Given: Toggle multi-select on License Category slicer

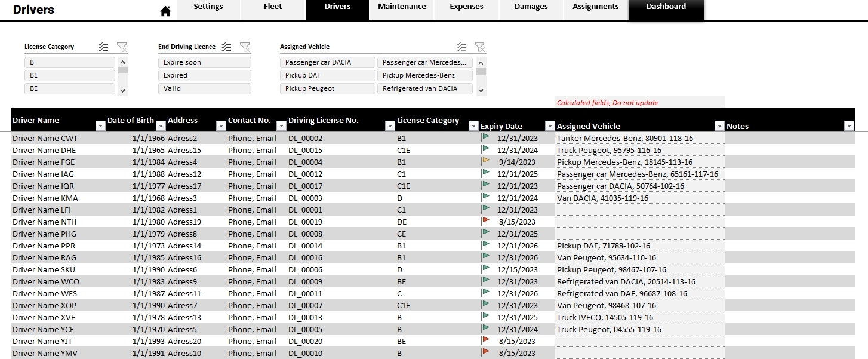Looking at the screenshot, I should coord(103,47).
